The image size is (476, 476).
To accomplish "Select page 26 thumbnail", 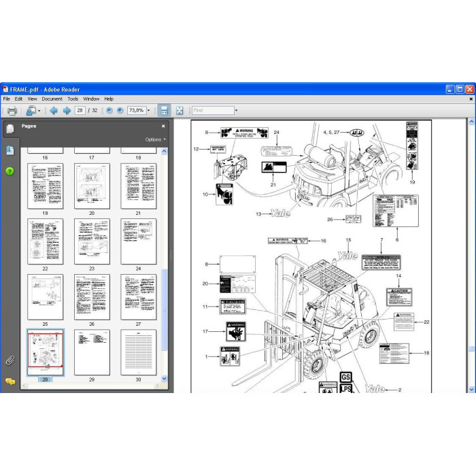I will [92, 297].
